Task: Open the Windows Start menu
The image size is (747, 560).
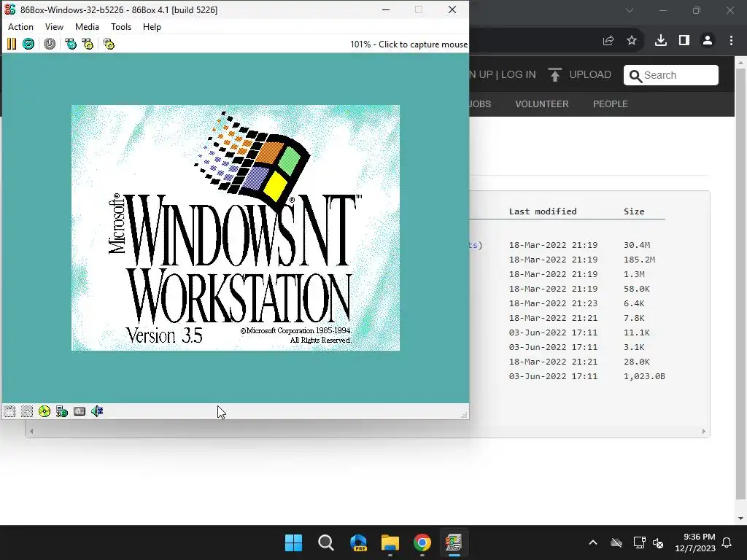Action: (x=293, y=542)
